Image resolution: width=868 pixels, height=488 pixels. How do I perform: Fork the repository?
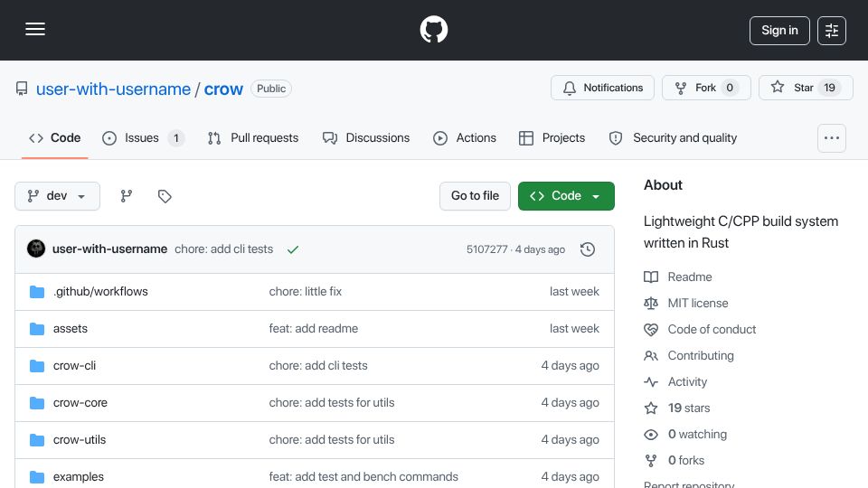coord(706,88)
